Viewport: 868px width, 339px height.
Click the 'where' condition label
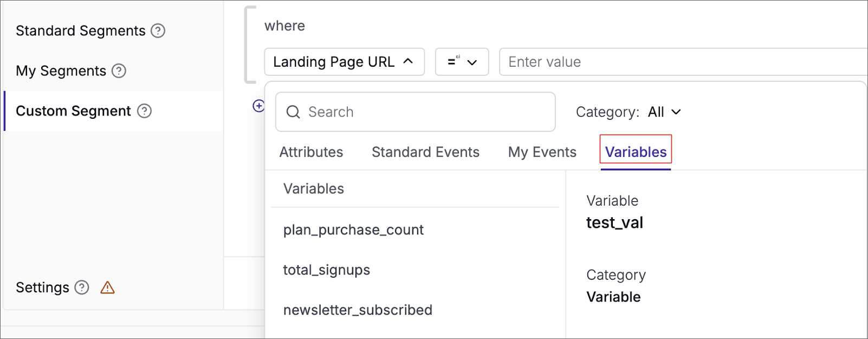click(285, 26)
